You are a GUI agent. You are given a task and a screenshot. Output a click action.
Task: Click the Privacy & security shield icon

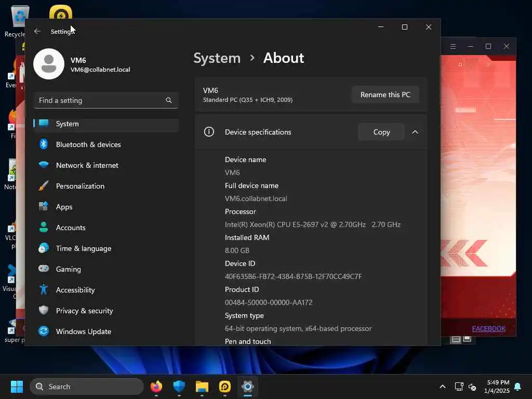(x=44, y=310)
